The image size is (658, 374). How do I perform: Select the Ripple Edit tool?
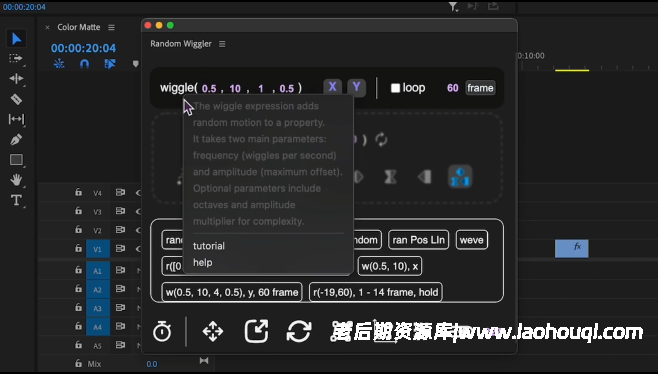click(16, 78)
